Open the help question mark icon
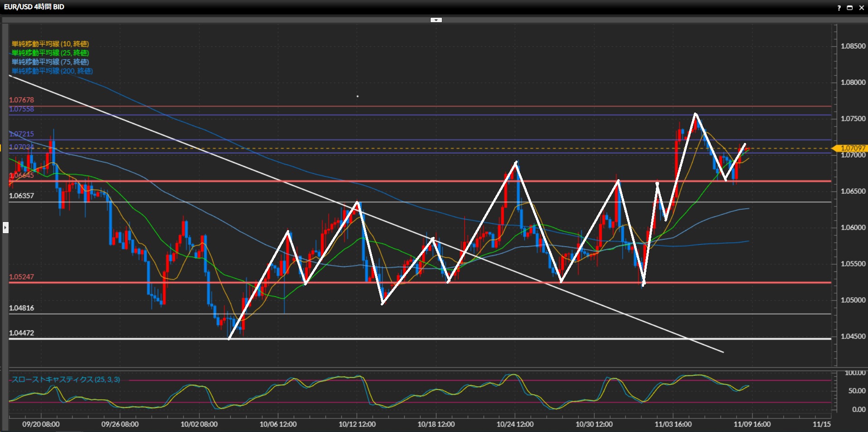This screenshot has height=432, width=868. (839, 8)
